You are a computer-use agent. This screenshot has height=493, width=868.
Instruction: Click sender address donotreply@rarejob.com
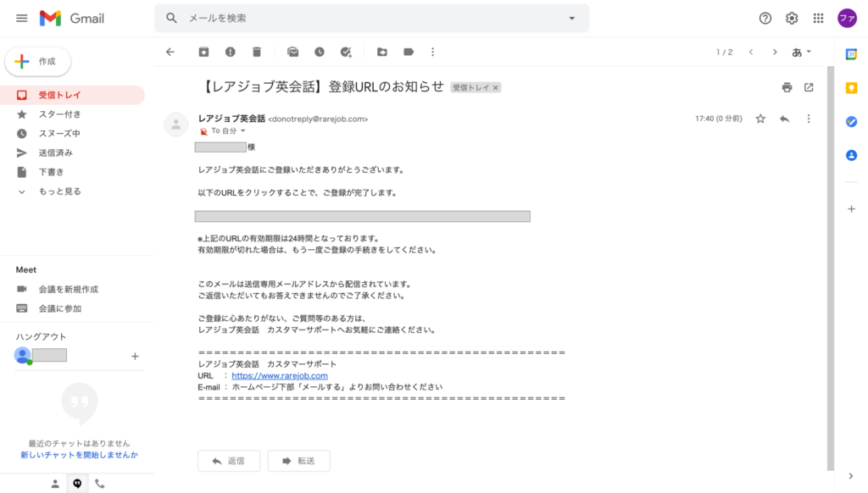(x=318, y=119)
